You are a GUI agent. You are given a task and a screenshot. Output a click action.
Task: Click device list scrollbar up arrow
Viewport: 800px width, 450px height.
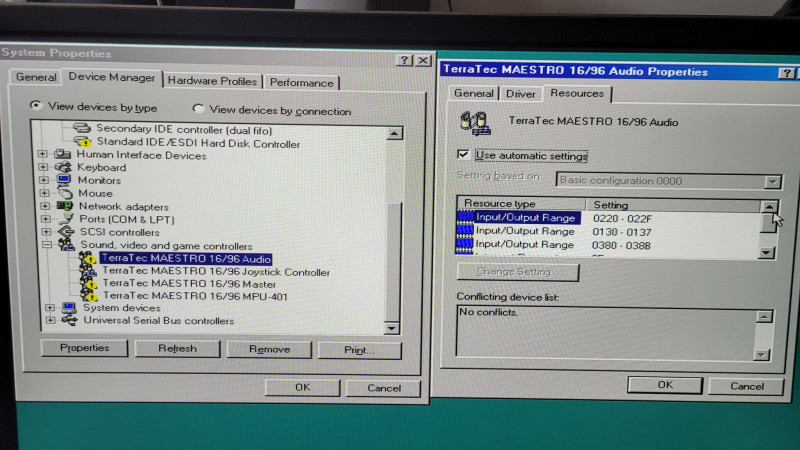394,134
